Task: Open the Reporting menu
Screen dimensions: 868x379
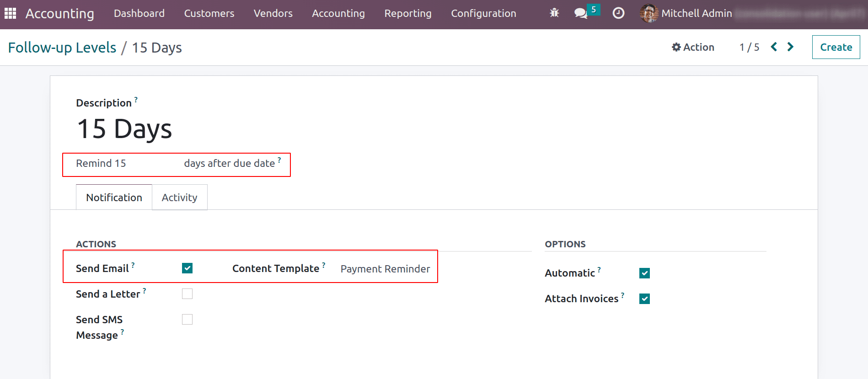Action: [x=408, y=13]
